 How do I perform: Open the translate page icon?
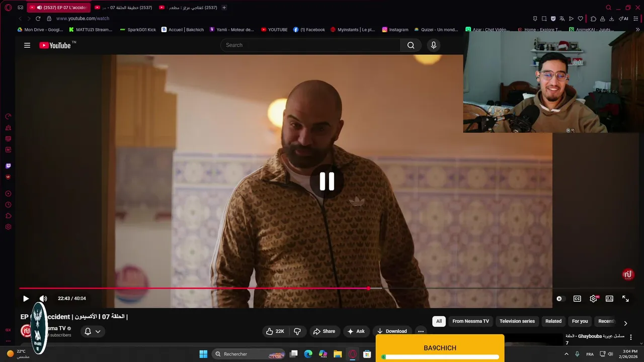(x=562, y=19)
